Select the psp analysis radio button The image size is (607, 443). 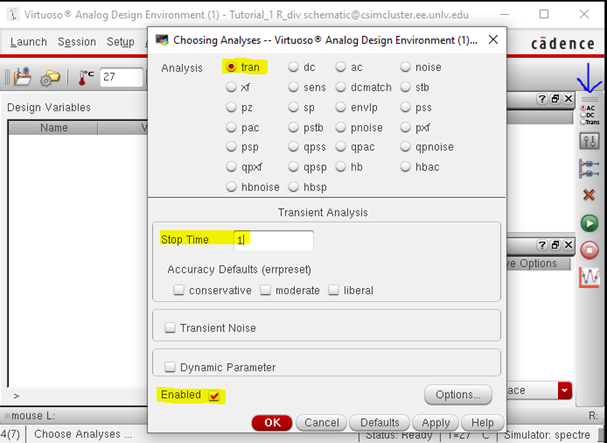click(x=231, y=147)
